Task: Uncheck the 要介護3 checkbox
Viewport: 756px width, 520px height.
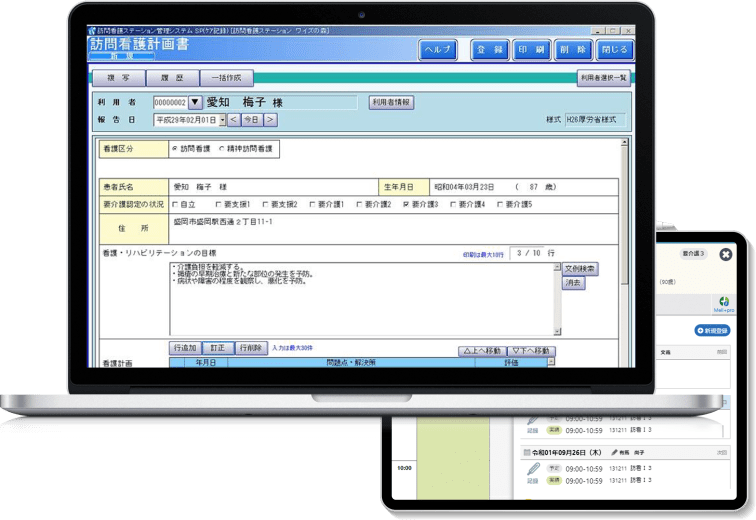Action: (x=406, y=204)
